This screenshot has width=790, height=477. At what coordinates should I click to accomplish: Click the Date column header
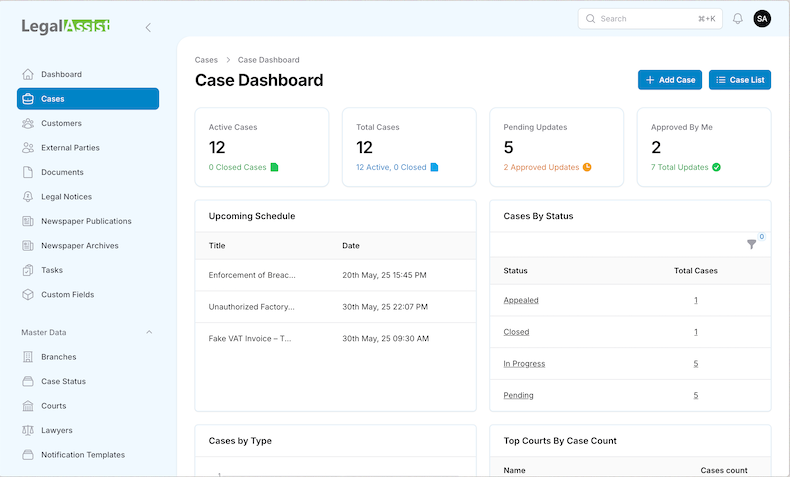click(x=351, y=246)
